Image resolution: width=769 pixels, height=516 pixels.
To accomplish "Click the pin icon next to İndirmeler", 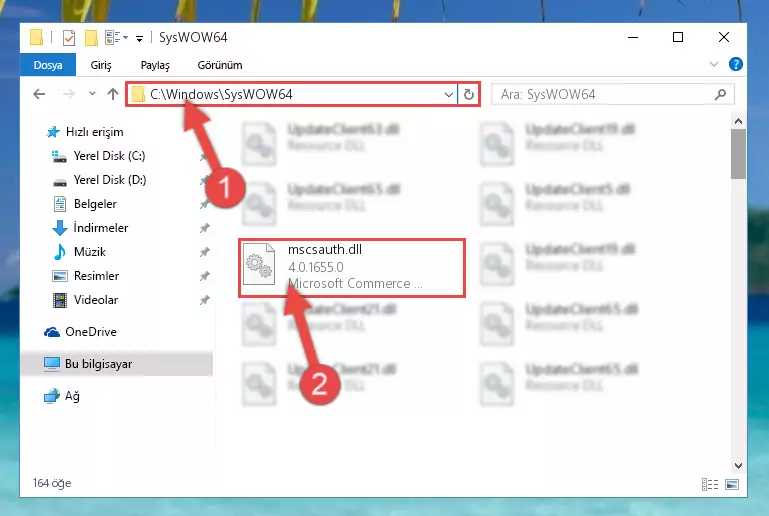I will tap(205, 228).
